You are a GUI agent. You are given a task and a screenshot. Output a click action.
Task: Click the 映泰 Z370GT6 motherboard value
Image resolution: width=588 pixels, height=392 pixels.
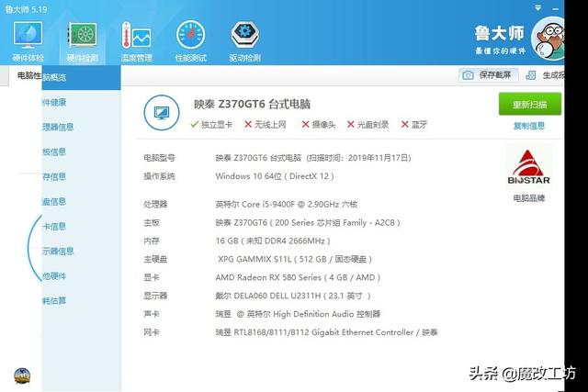(308, 222)
